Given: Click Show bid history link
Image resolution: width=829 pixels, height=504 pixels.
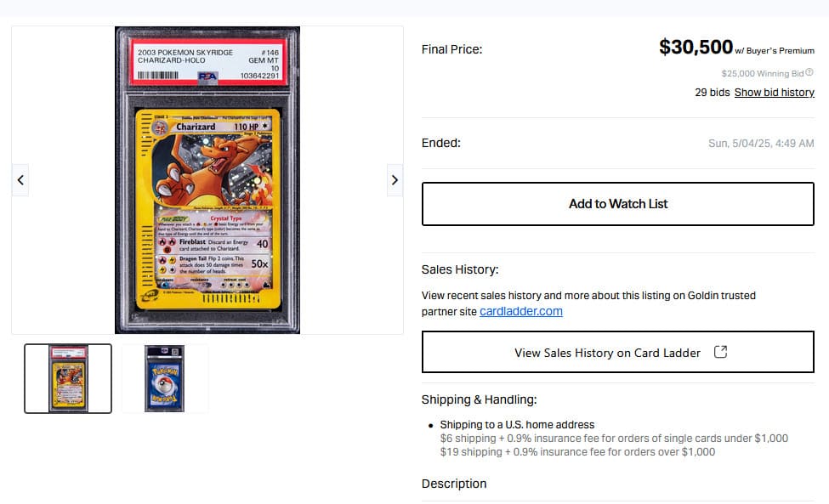Looking at the screenshot, I should 774,93.
